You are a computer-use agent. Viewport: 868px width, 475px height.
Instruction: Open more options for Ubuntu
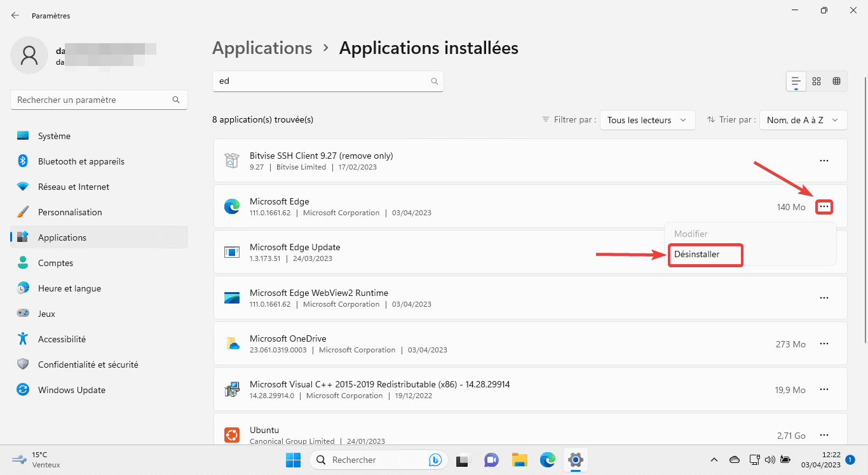click(x=824, y=435)
